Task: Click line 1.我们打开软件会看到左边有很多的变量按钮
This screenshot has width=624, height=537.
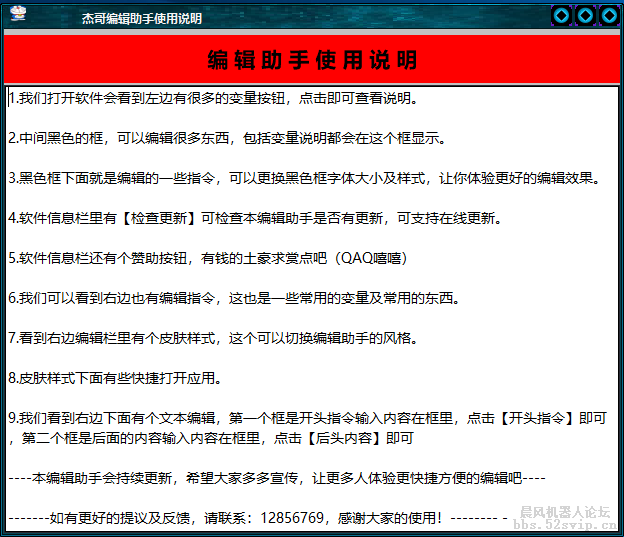Action: (213, 98)
